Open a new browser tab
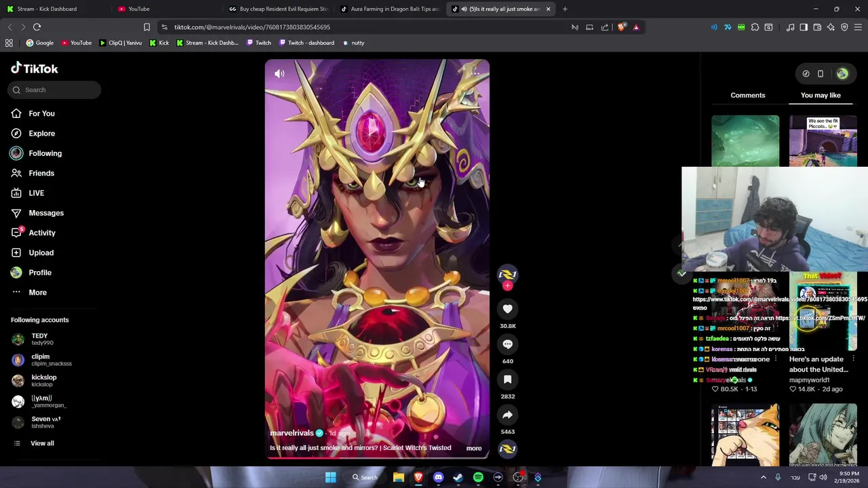Viewport: 868px width, 488px height. click(565, 9)
